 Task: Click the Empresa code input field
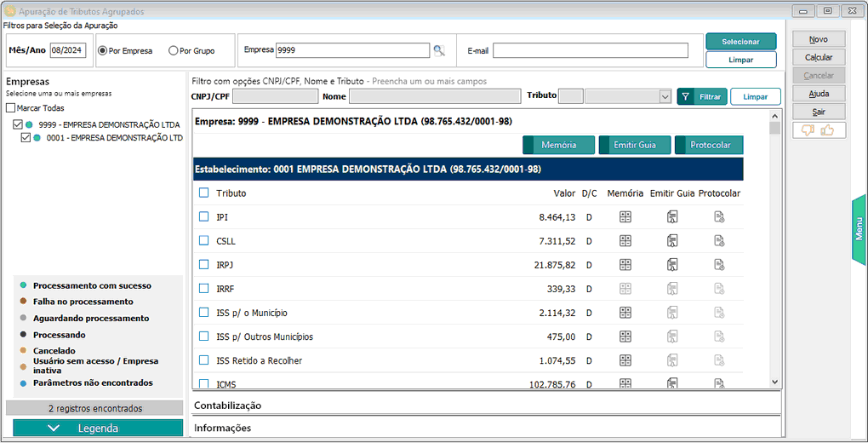pyautogui.click(x=352, y=50)
